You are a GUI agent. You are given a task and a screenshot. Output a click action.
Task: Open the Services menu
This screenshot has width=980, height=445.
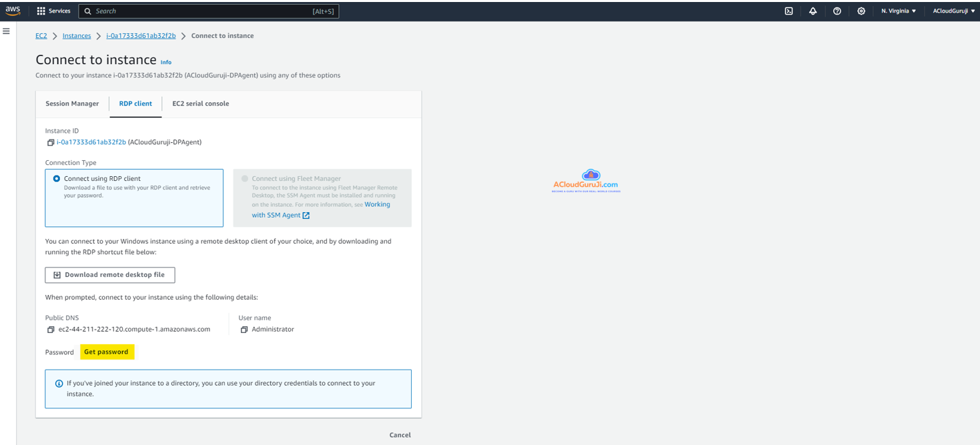coord(53,11)
